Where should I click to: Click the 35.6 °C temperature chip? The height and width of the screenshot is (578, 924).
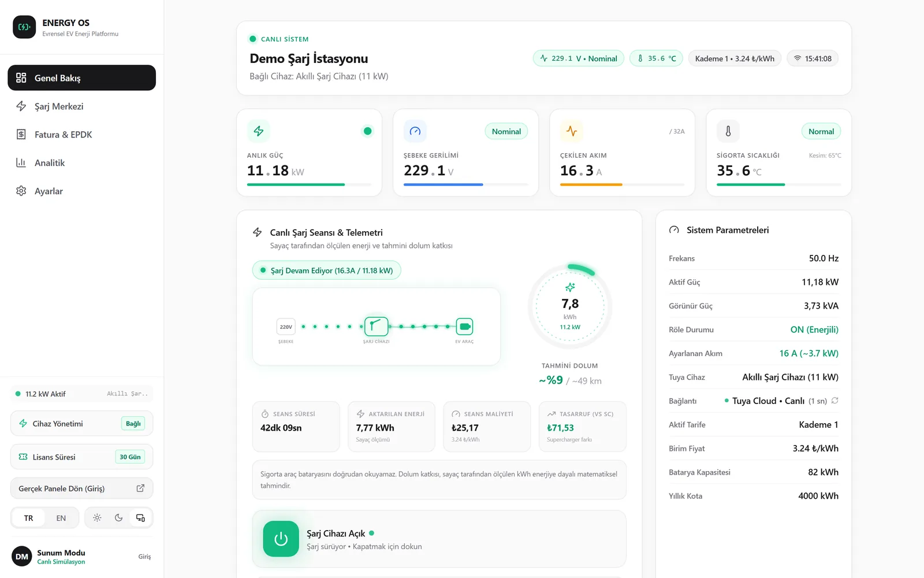(x=657, y=58)
